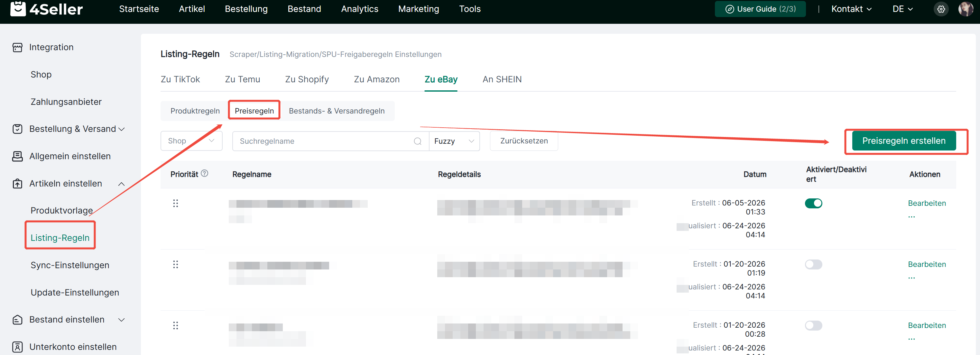The image size is (980, 355).
Task: Select the Zu eBay tab
Action: pos(441,79)
